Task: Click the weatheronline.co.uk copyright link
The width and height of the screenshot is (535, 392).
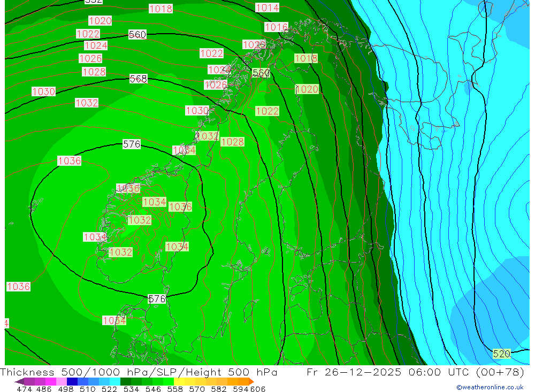Action: click(x=490, y=387)
